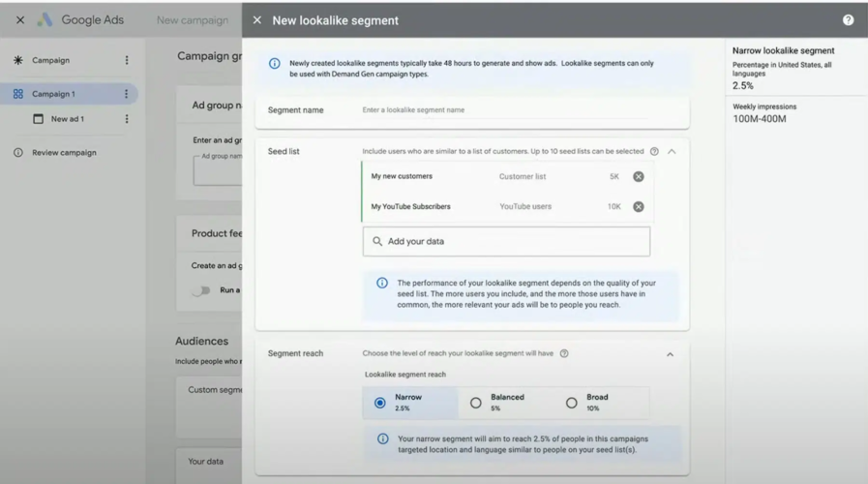Open three-dot menu next to Campaign
Image resolution: width=868 pixels, height=484 pixels.
[127, 60]
